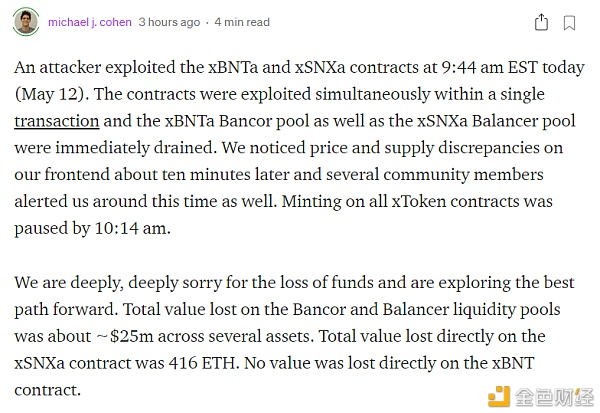Click the "4 min read" label
The height and width of the screenshot is (413, 600).
click(x=243, y=22)
